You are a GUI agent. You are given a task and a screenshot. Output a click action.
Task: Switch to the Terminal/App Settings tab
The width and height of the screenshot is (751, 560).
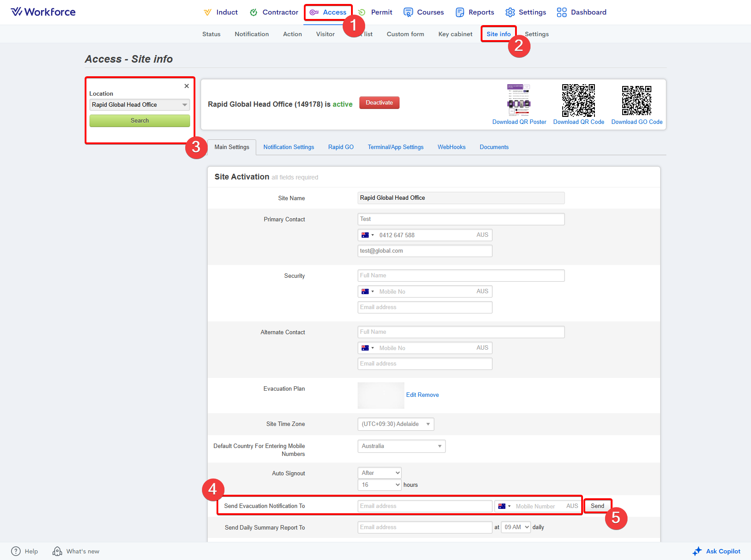pyautogui.click(x=396, y=147)
